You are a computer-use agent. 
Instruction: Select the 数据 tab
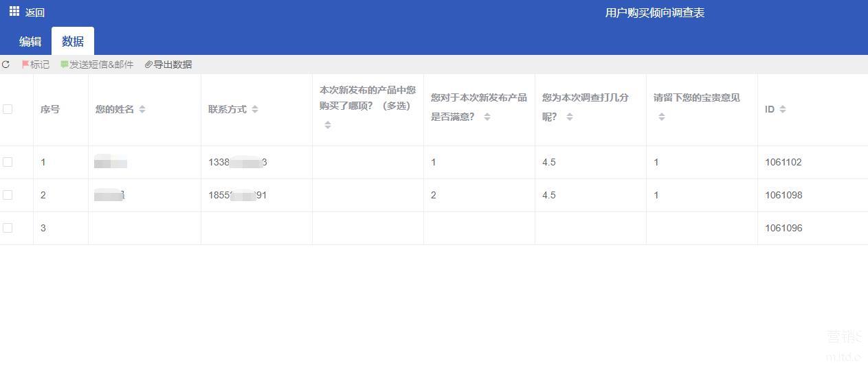tap(73, 42)
